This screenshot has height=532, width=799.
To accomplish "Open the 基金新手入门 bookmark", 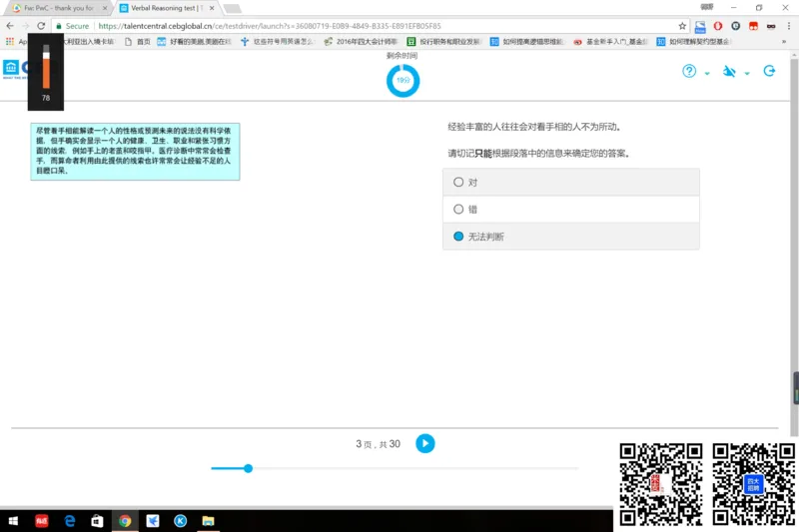I will 610,42.
